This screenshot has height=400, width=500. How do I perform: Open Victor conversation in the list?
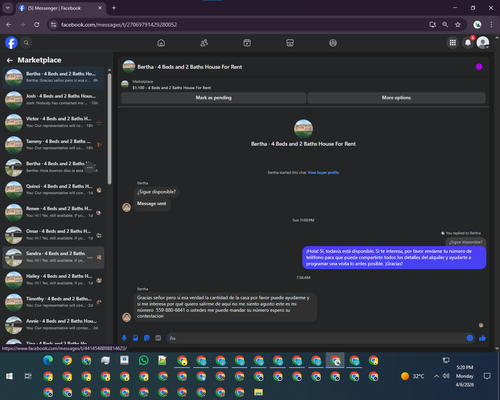pos(53,122)
